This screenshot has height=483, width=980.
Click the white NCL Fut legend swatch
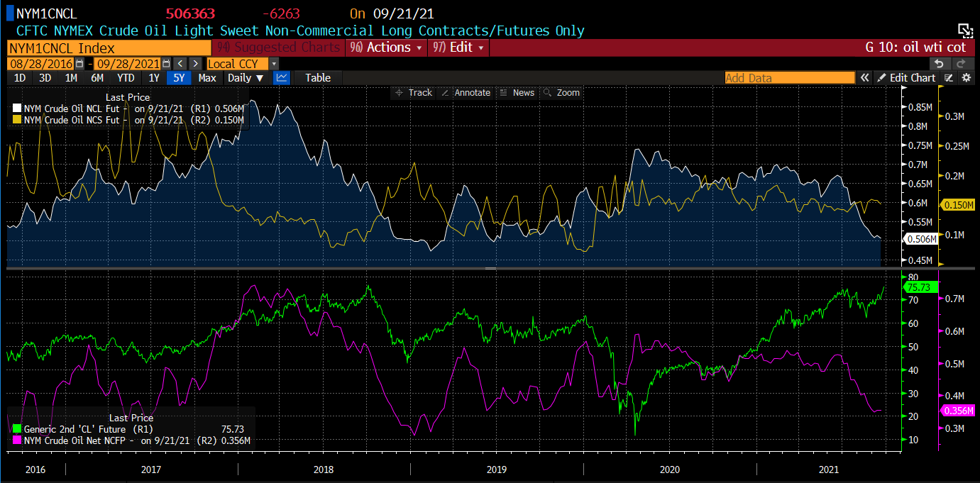click(x=16, y=109)
